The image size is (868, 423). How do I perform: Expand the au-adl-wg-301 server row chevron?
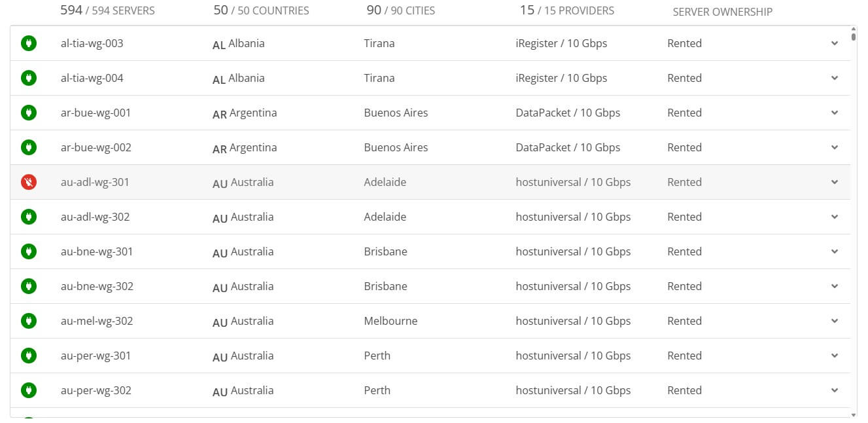click(x=835, y=182)
